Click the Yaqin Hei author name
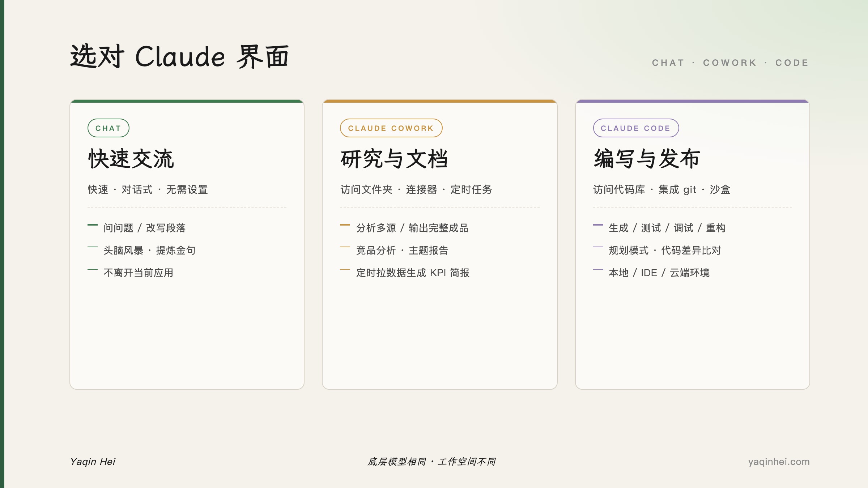Image resolution: width=868 pixels, height=488 pixels. click(93, 462)
